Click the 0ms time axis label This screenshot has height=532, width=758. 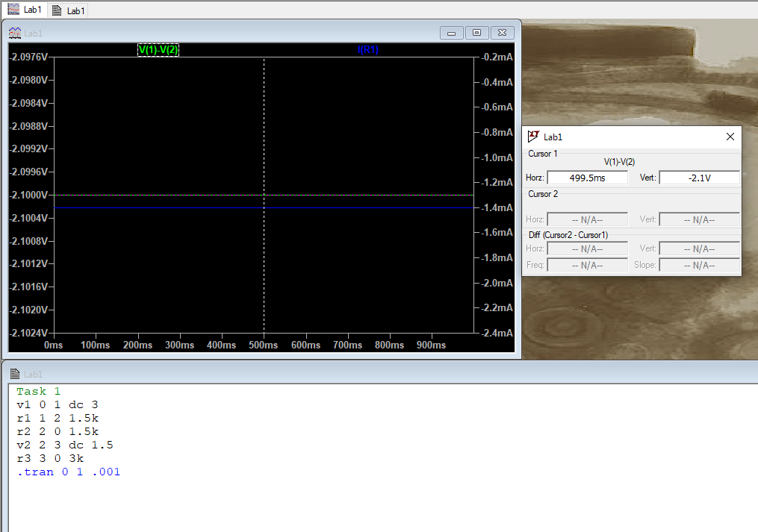tap(54, 345)
